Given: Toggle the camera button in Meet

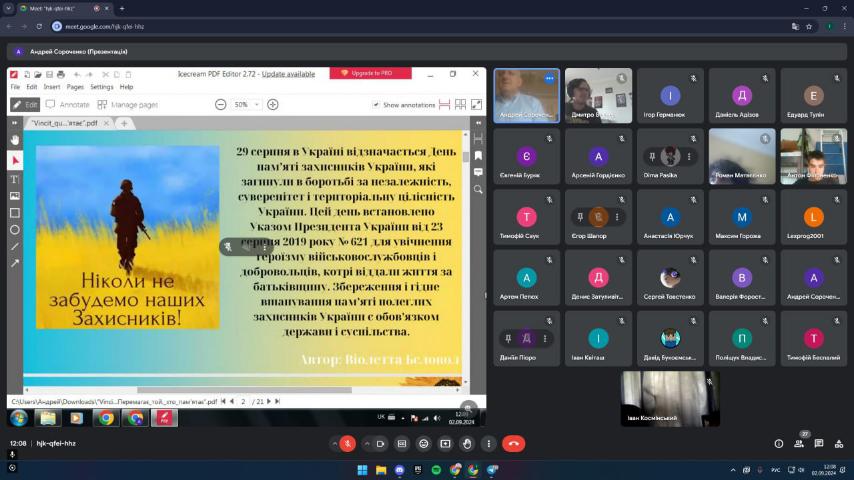Looking at the screenshot, I should pos(380,443).
